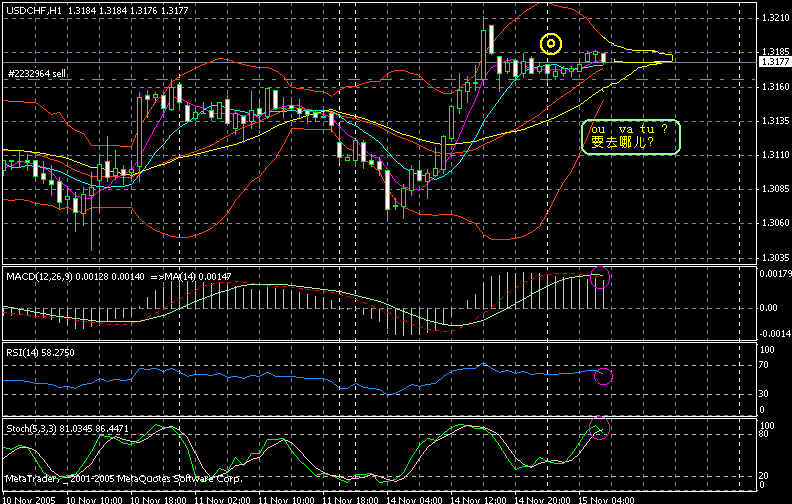Viewport: 792px width, 504px height.
Task: Click price scale value 1.3210
Action: click(x=775, y=18)
